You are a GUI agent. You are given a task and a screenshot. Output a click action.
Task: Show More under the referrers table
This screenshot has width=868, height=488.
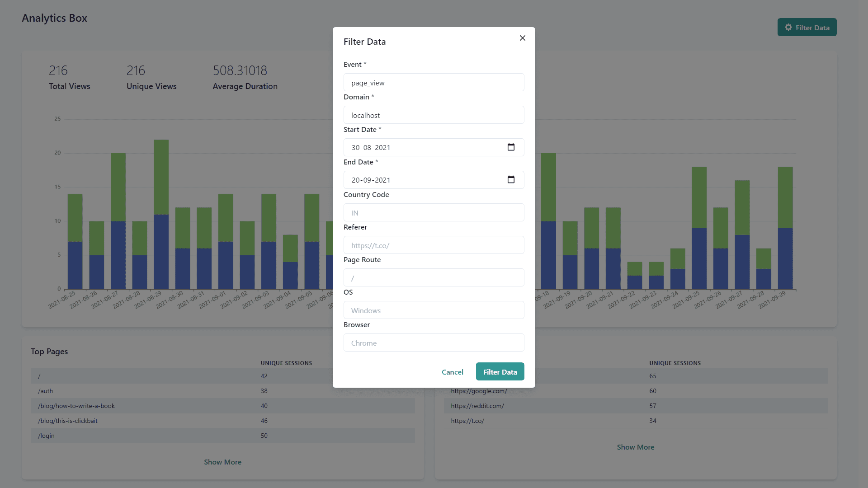point(635,447)
